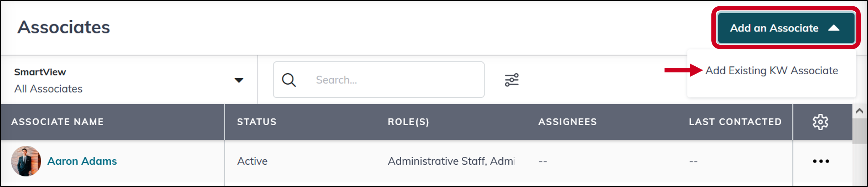Click the ROLE(S) column heading
The width and height of the screenshot is (868, 187).
(409, 122)
